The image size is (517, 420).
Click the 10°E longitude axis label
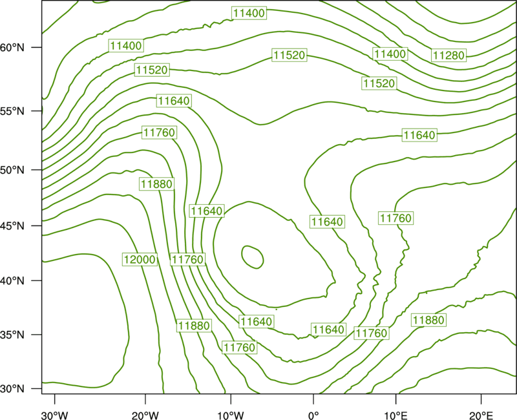click(x=395, y=415)
